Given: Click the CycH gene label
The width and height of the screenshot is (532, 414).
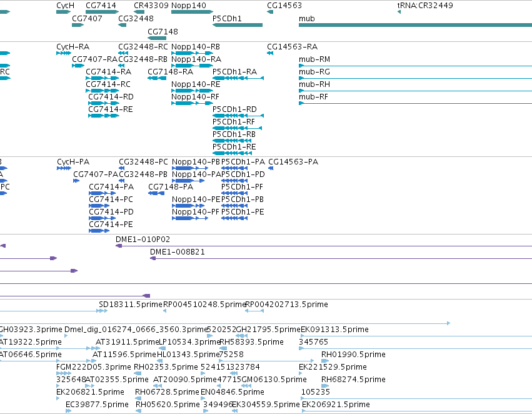Looking at the screenshot, I should click(65, 6).
